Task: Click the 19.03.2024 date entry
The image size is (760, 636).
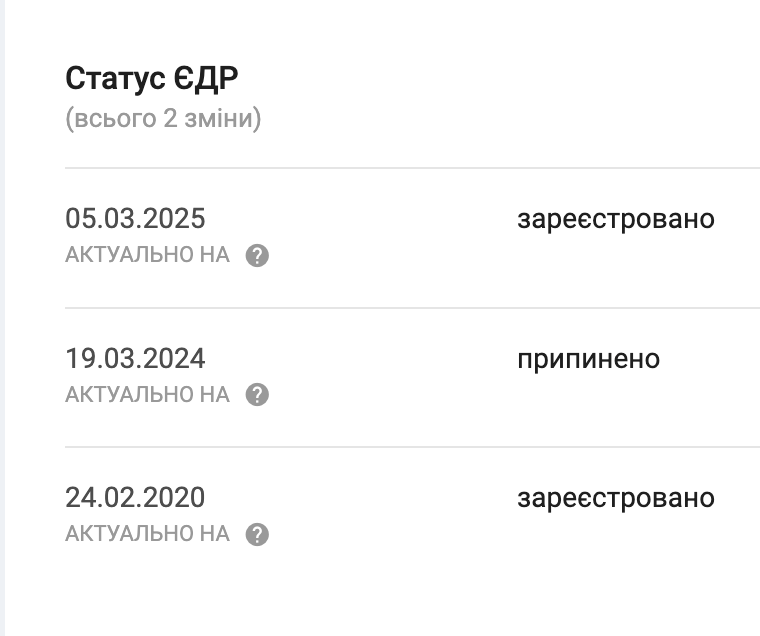Action: click(x=135, y=358)
